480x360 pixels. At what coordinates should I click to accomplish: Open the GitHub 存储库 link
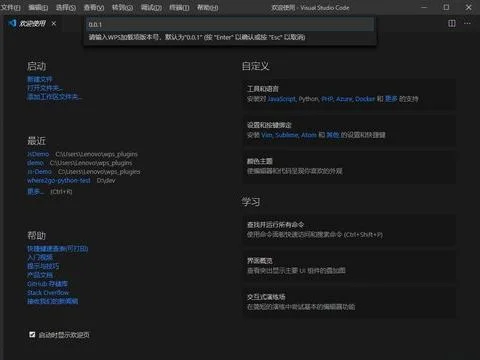pos(47,284)
